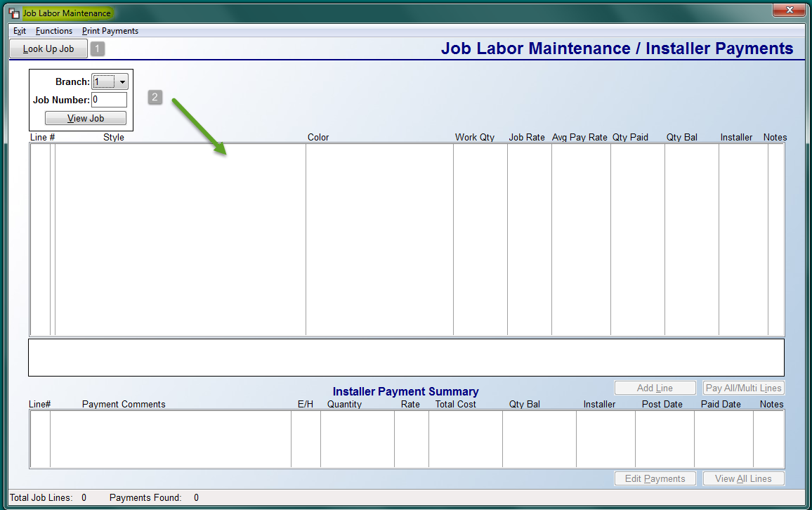This screenshot has height=510, width=812.
Task: Click the Job Labor Maintenance window icon
Action: pyautogui.click(x=13, y=12)
